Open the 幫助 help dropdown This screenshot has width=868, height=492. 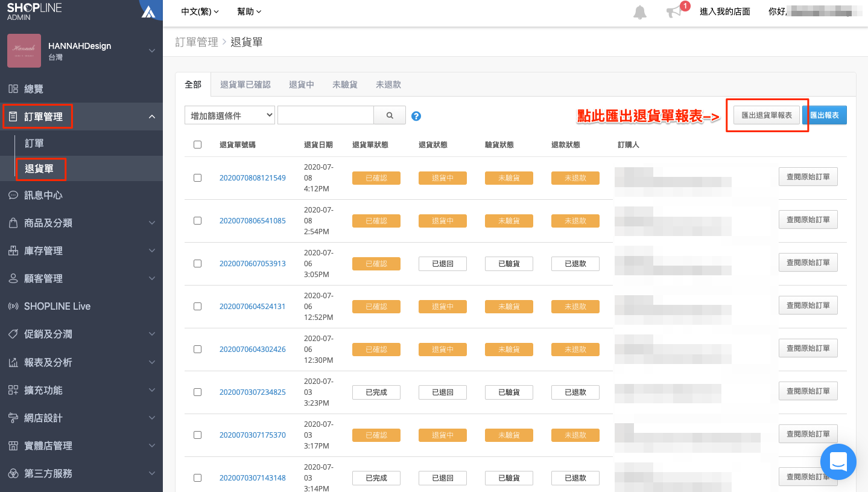click(249, 11)
